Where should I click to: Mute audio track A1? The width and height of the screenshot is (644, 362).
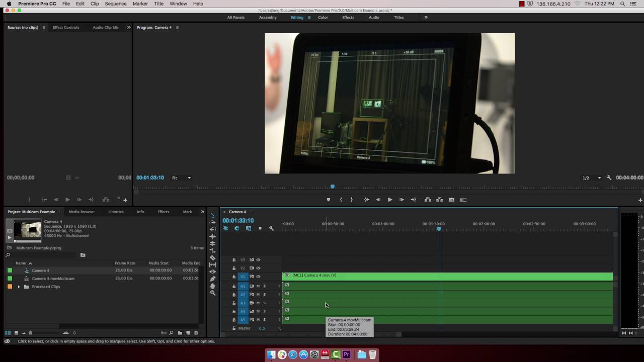pos(258,286)
